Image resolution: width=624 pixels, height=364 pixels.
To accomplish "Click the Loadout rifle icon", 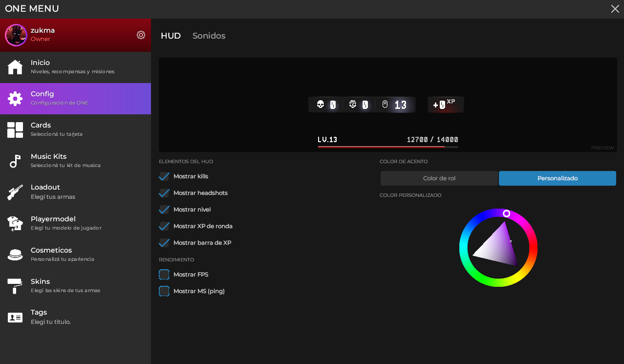I will point(15,192).
